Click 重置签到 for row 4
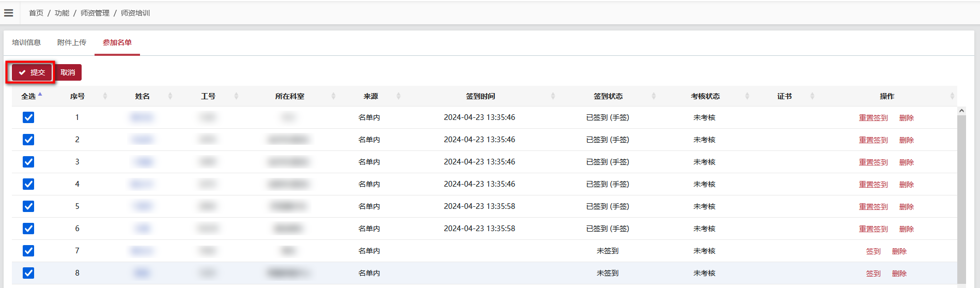This screenshot has width=980, height=288. click(873, 185)
